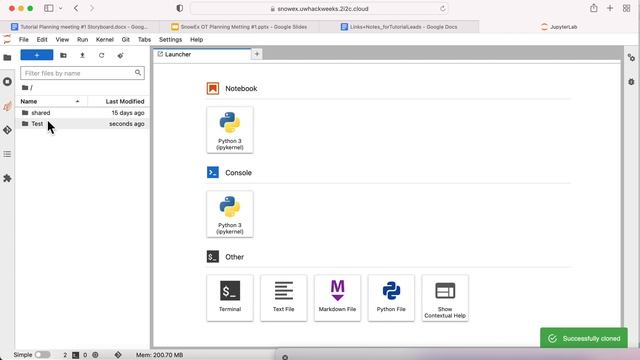Switch to Tutorial Planning meeting Storyboard tab

pyautogui.click(x=80, y=27)
